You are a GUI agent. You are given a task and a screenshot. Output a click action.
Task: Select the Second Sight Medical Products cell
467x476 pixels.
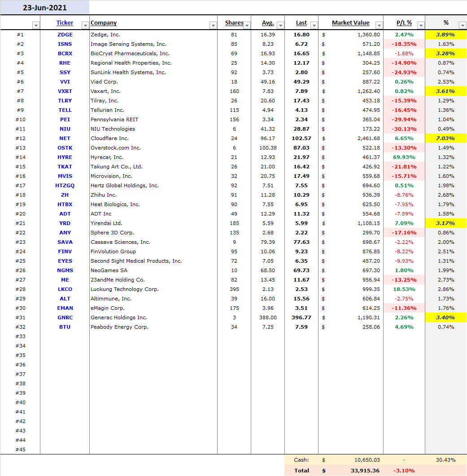click(x=153, y=261)
